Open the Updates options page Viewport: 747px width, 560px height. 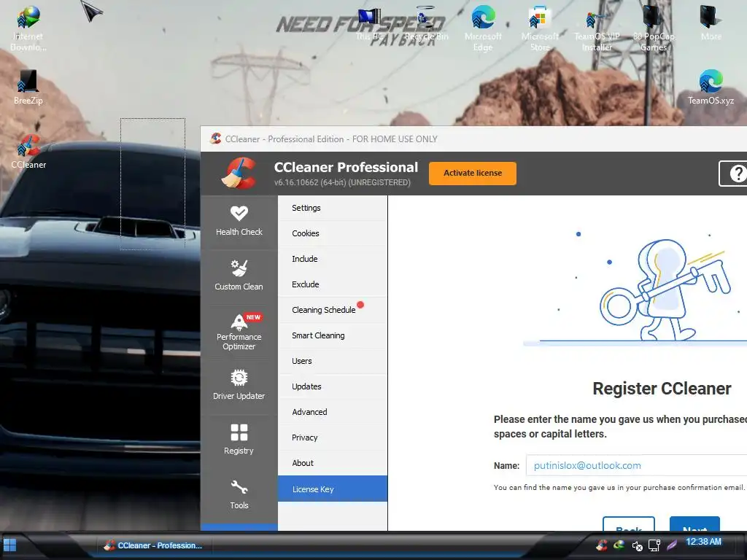[333, 386]
